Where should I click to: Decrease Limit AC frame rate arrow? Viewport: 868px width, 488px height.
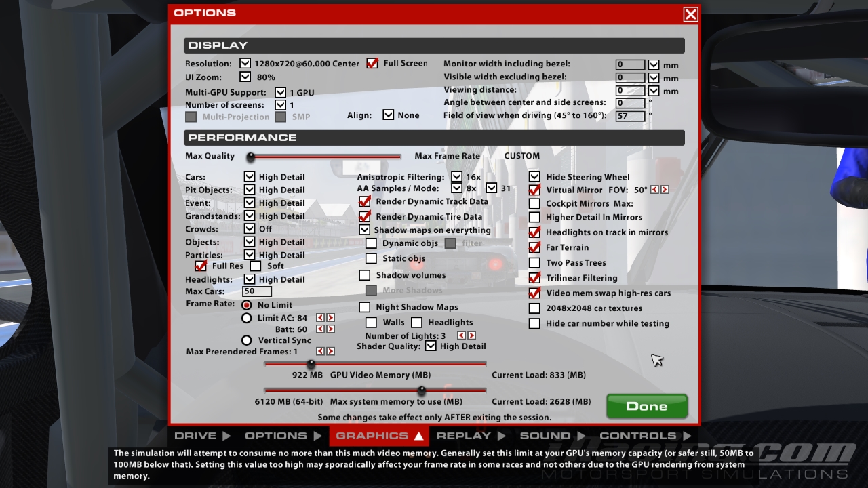tap(320, 318)
